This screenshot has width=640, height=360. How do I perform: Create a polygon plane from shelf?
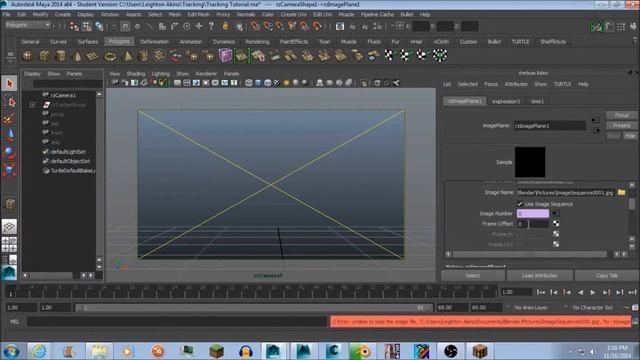93,56
